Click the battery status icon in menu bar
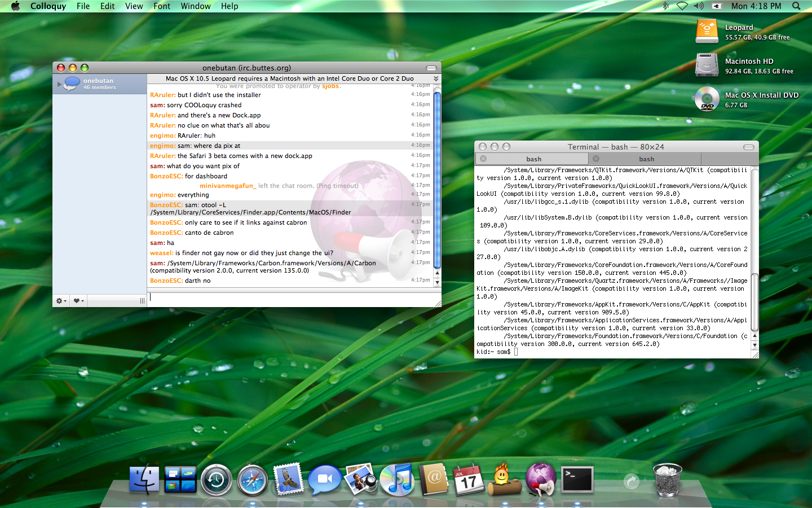The image size is (812, 508). [x=717, y=6]
